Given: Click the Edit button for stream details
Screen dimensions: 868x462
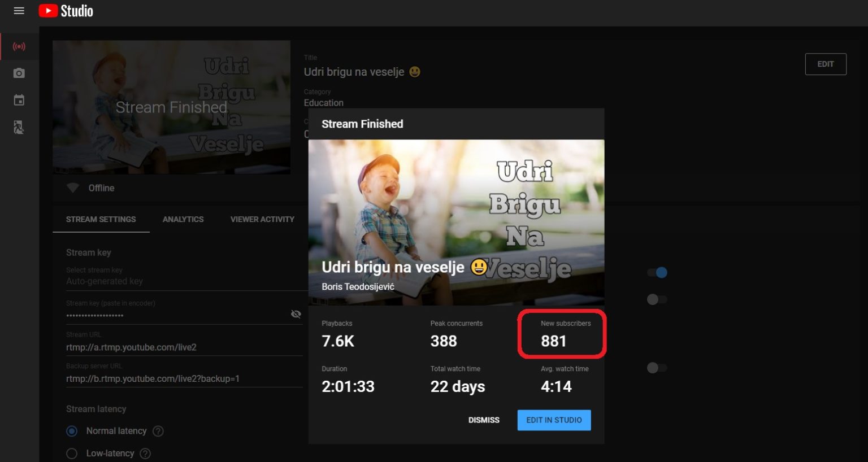Looking at the screenshot, I should coord(826,64).
